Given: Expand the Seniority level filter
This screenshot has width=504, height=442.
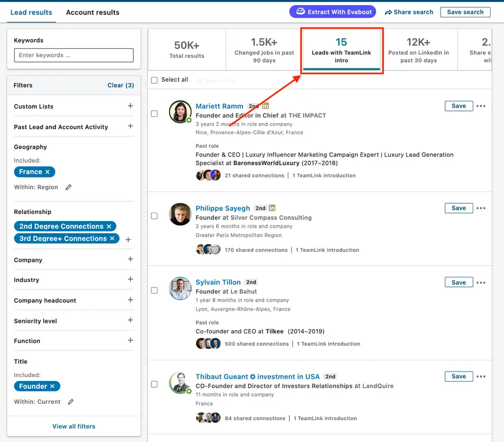Looking at the screenshot, I should pyautogui.click(x=130, y=321).
